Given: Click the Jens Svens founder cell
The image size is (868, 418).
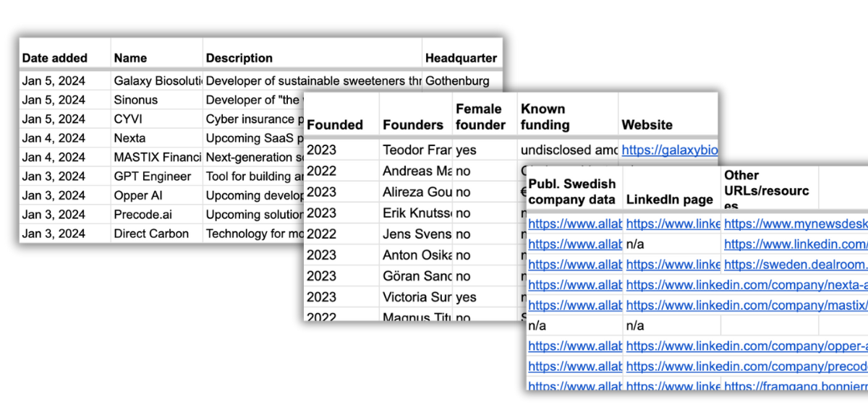Looking at the screenshot, I should 416,234.
